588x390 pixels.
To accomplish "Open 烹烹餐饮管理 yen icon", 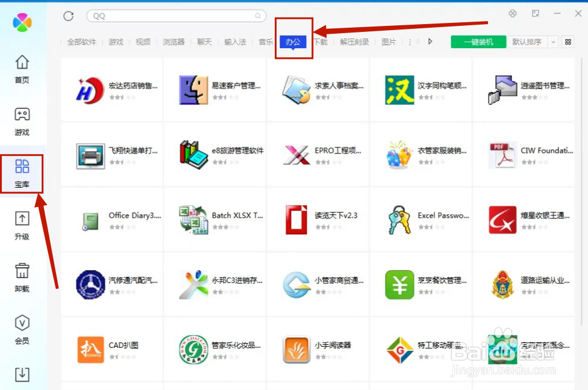I will [399, 285].
